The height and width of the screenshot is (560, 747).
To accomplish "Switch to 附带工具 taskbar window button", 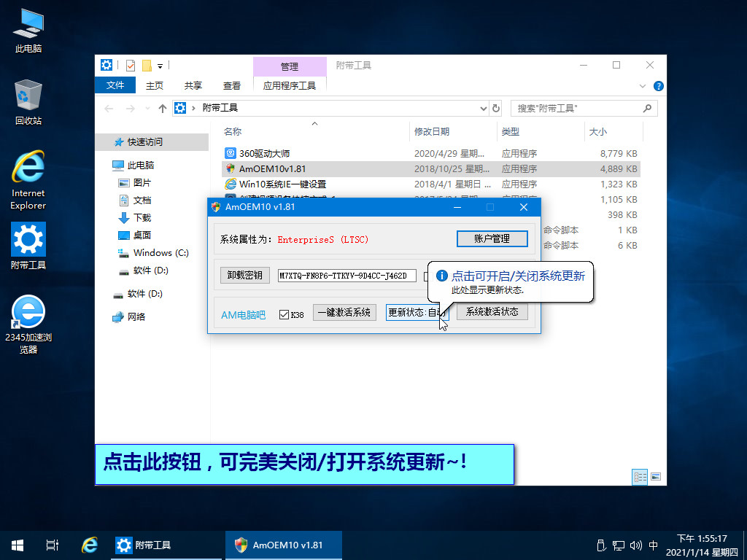I will point(166,545).
